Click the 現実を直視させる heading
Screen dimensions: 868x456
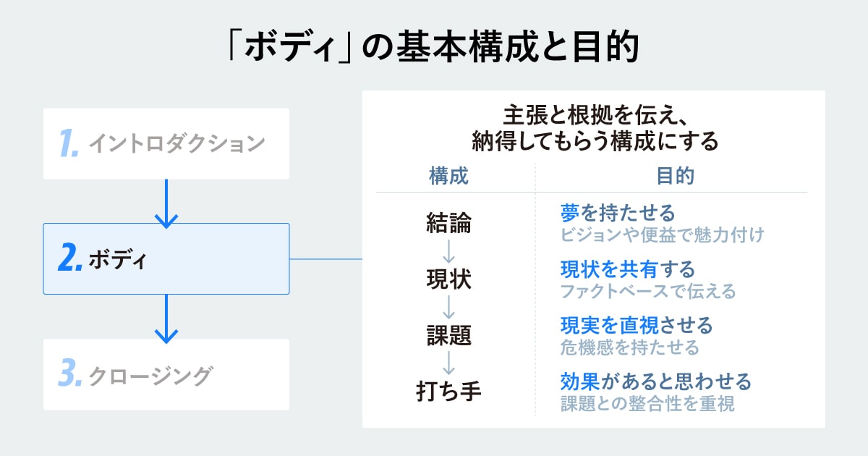click(x=637, y=325)
